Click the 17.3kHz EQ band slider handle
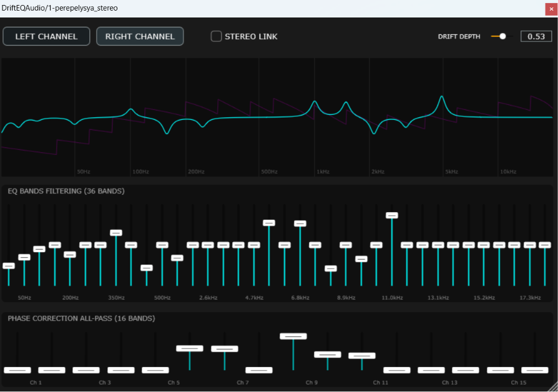 [529, 245]
